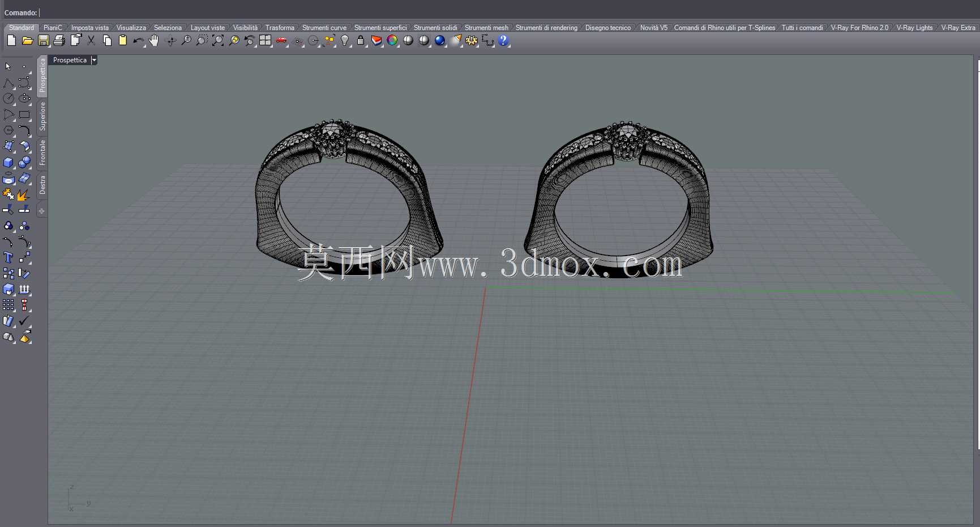Click the blue sphere Render icon
This screenshot has width=980, height=527.
(x=440, y=40)
